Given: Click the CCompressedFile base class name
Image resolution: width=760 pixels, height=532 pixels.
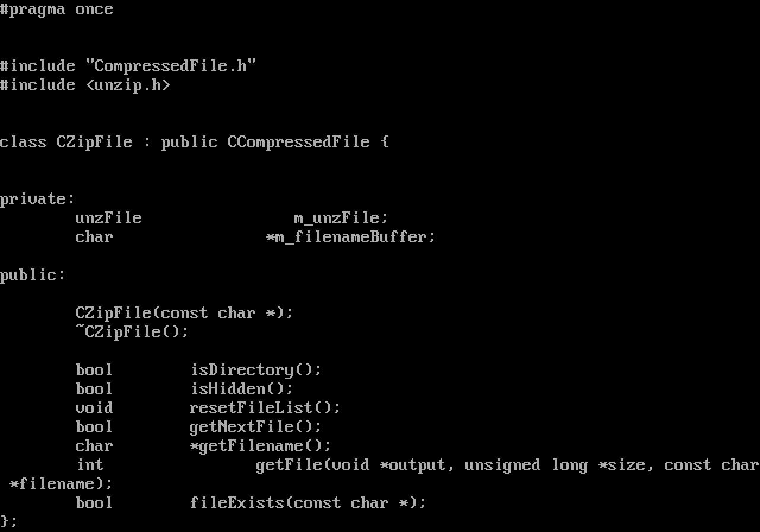Looking at the screenshot, I should (299, 142).
